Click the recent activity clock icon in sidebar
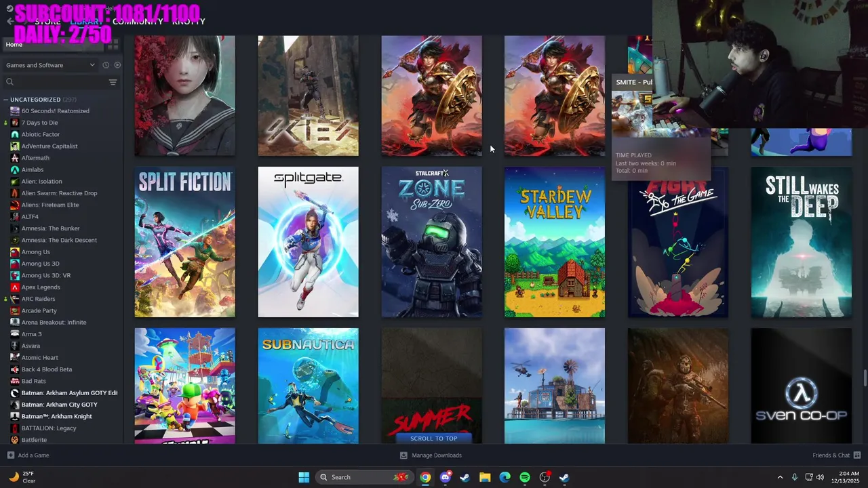The height and width of the screenshot is (488, 868). click(x=106, y=65)
